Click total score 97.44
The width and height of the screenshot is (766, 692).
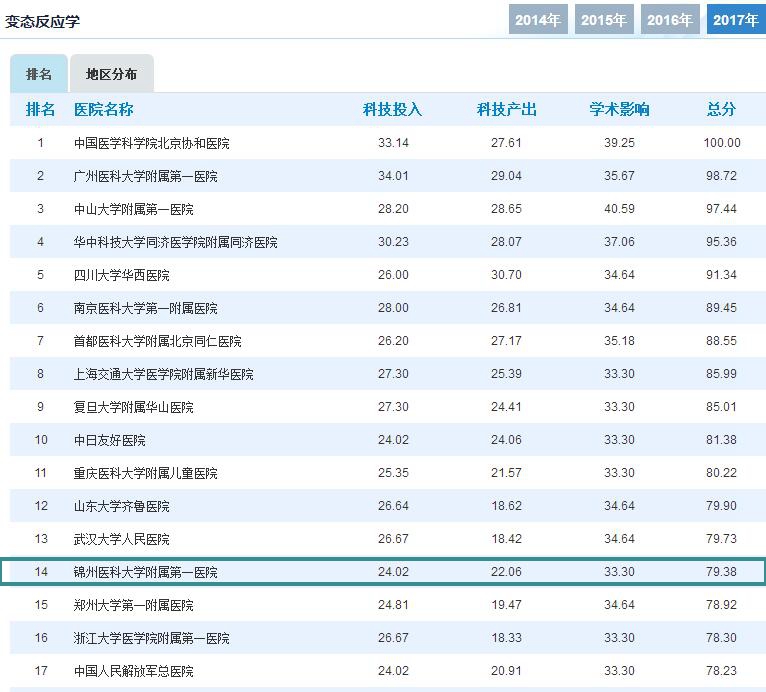pos(722,209)
